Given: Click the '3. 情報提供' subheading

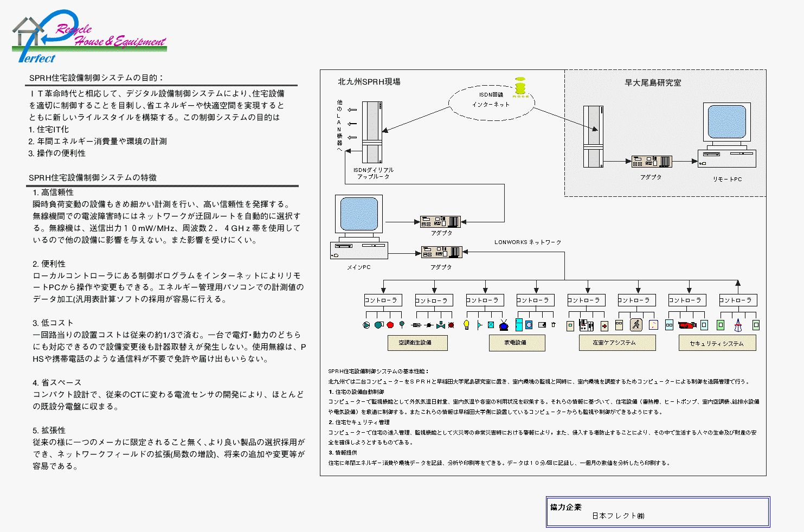Looking at the screenshot, I should [x=343, y=453].
